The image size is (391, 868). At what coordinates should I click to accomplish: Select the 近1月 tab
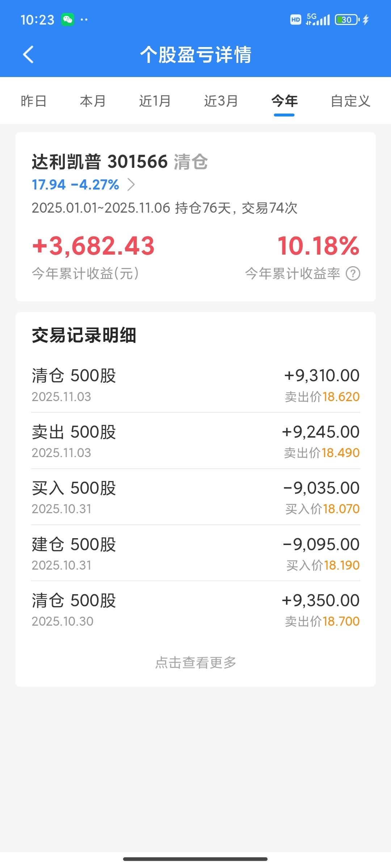pos(155,101)
